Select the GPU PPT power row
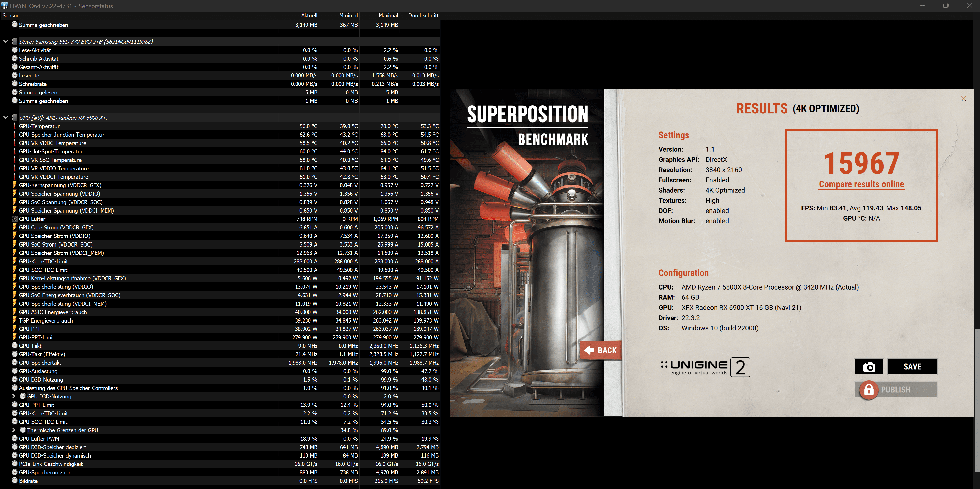 pos(220,329)
